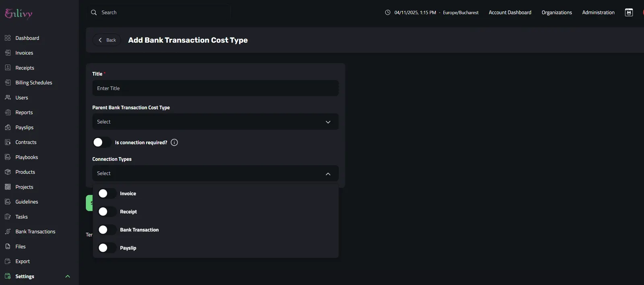Open the Payslips menu item

coord(24,127)
